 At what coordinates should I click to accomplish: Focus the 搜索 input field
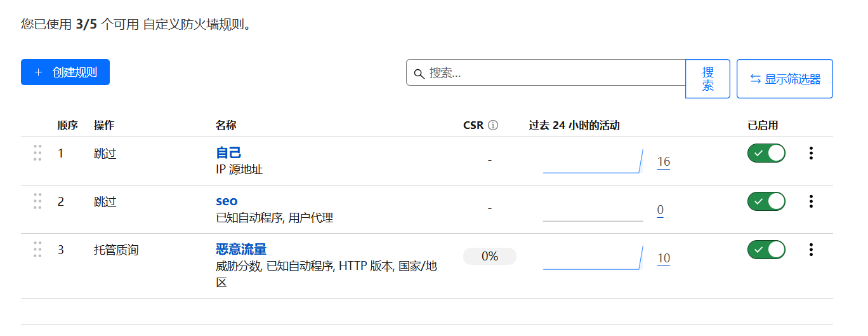pos(552,73)
